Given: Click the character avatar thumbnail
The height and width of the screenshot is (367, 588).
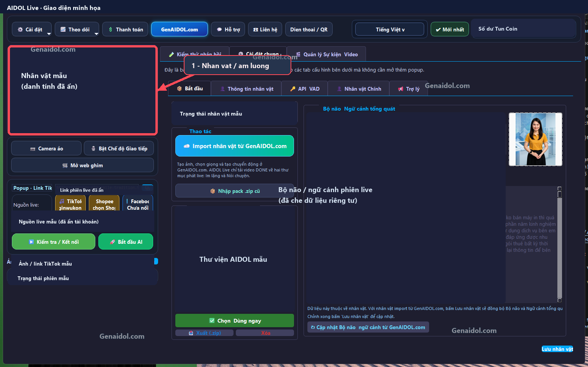Looking at the screenshot, I should pos(535,139).
